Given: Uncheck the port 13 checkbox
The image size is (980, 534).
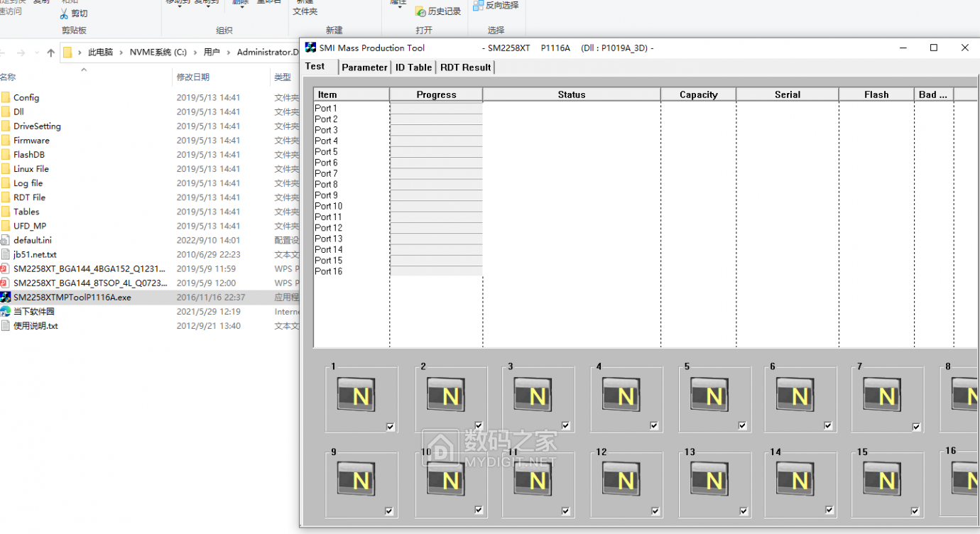Looking at the screenshot, I should click(x=744, y=511).
